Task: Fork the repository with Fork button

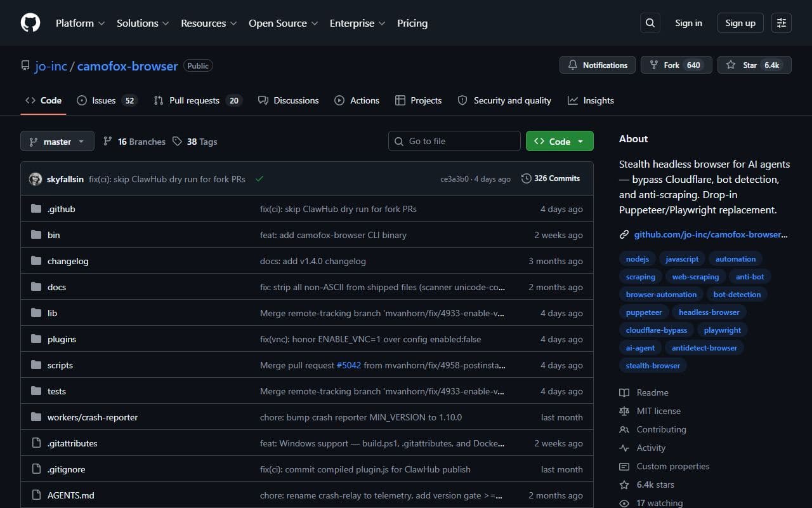Action: pos(676,65)
